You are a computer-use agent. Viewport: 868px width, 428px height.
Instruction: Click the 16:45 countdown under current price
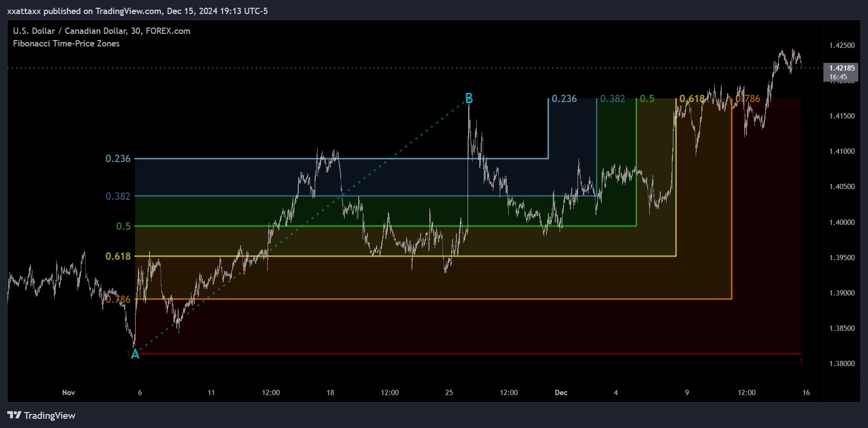pyautogui.click(x=838, y=77)
